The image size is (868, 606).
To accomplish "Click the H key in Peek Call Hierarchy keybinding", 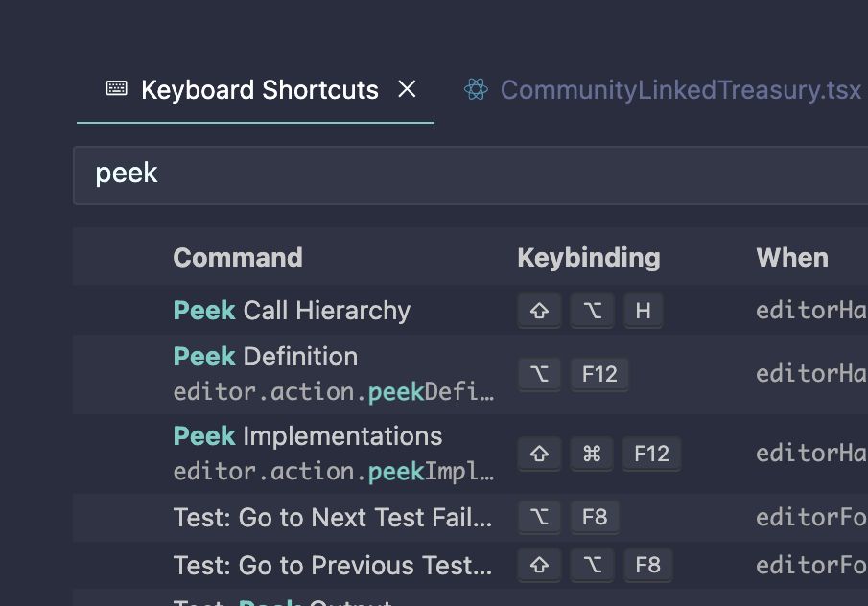I will [x=643, y=311].
